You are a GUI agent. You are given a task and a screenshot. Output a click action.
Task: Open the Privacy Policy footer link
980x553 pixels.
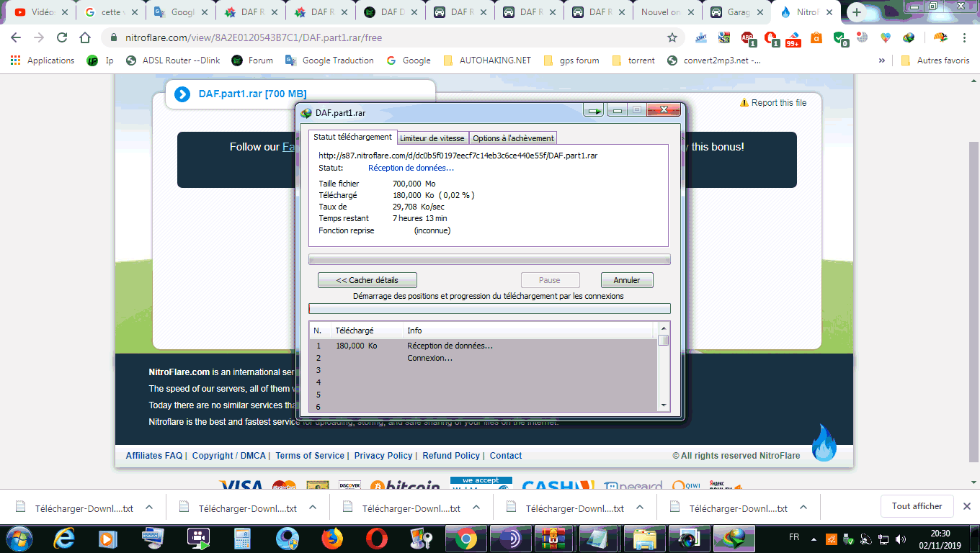coord(383,456)
